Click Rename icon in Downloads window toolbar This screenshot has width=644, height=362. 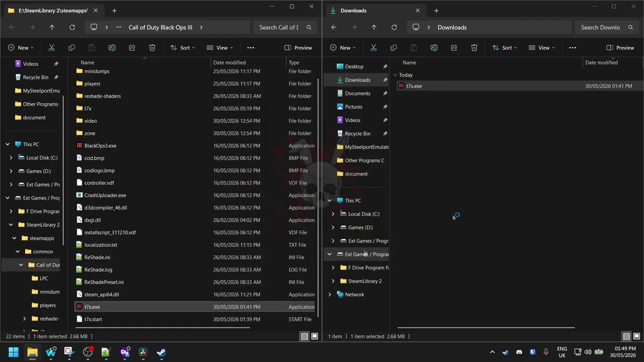click(434, 48)
